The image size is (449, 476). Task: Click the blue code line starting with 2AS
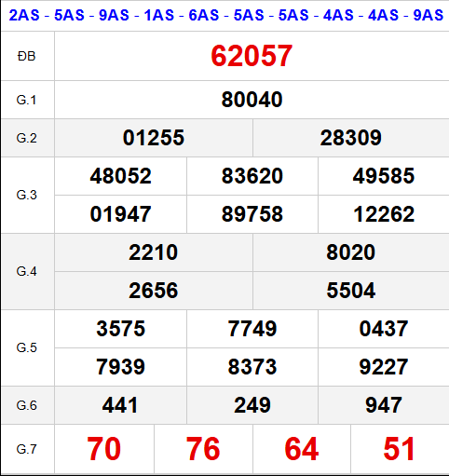pyautogui.click(x=226, y=15)
